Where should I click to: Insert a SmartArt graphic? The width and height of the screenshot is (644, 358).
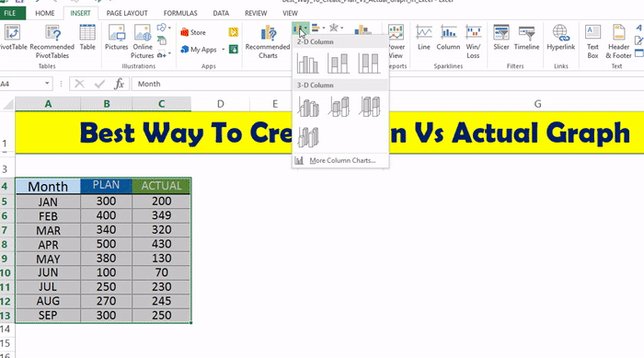click(x=162, y=40)
